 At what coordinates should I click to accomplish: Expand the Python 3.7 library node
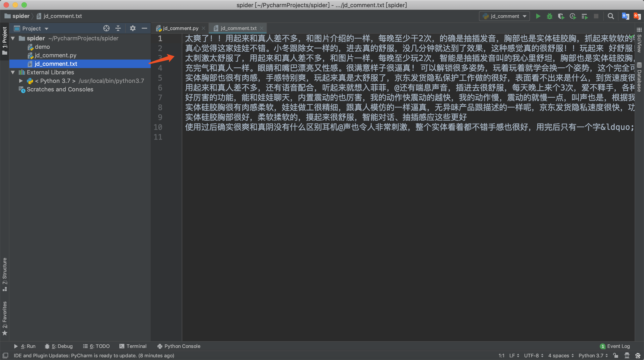click(21, 81)
